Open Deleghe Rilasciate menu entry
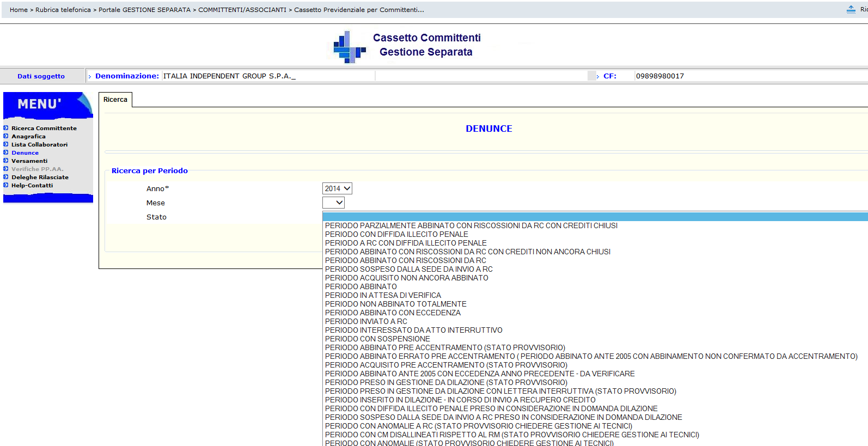This screenshot has height=446, width=868. point(40,178)
